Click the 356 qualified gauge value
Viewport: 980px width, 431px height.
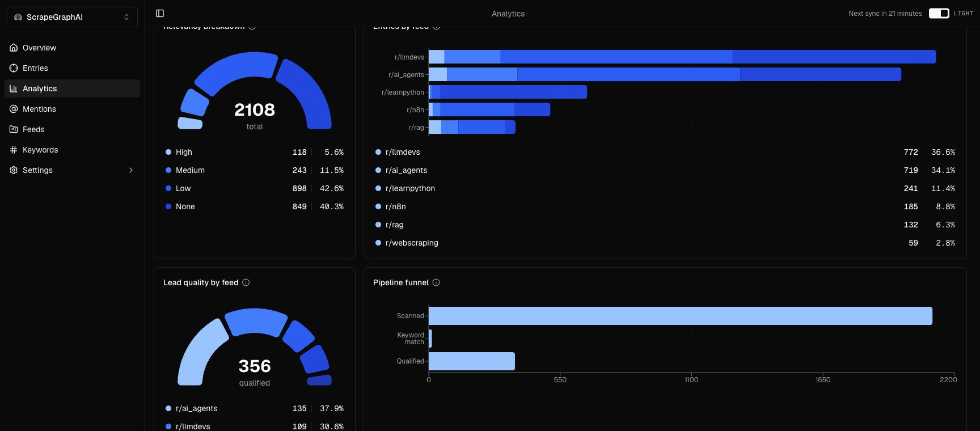[255, 366]
